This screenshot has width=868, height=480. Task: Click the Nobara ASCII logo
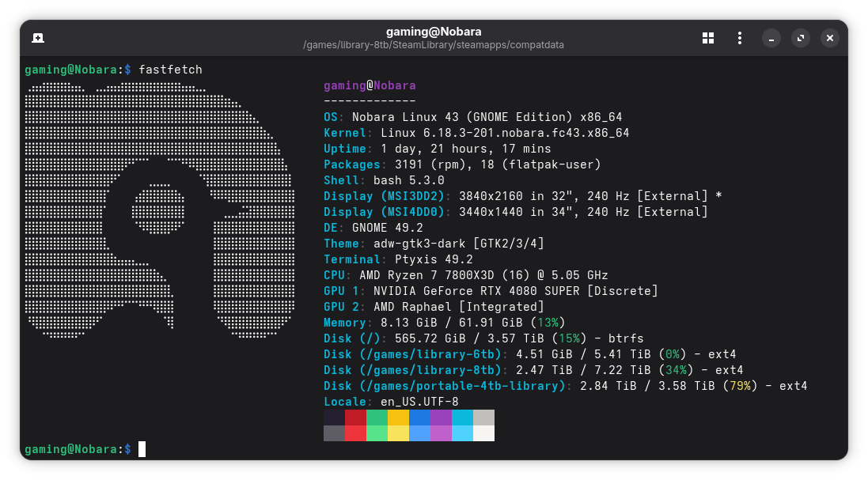(x=160, y=210)
